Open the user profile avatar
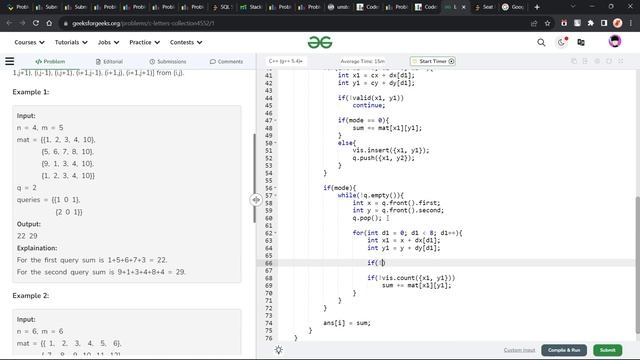 pos(615,41)
